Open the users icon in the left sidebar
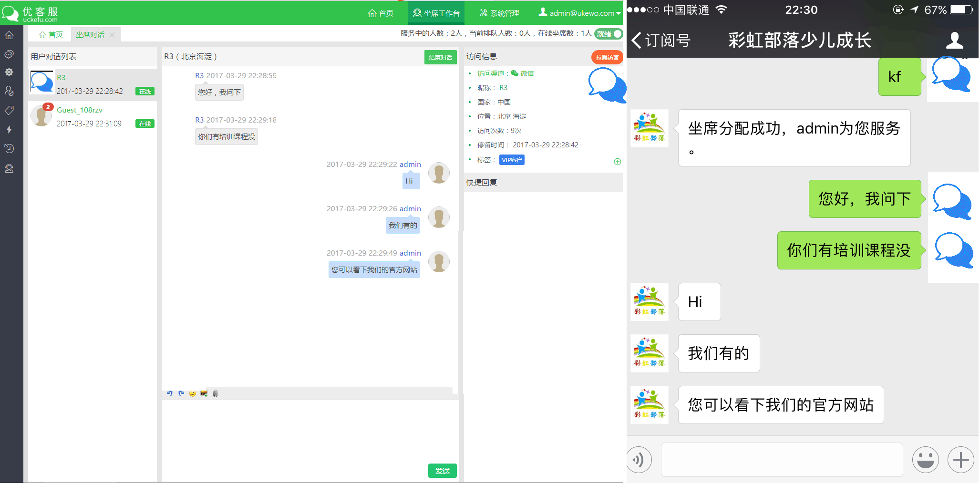 pyautogui.click(x=9, y=91)
